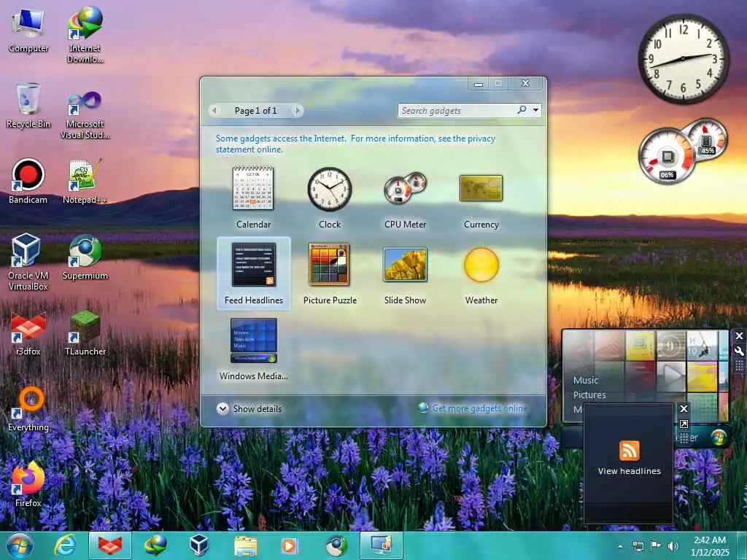Viewport: 747px width, 560px height.
Task: Select the Picture Puzzle gadget
Action: 330,273
